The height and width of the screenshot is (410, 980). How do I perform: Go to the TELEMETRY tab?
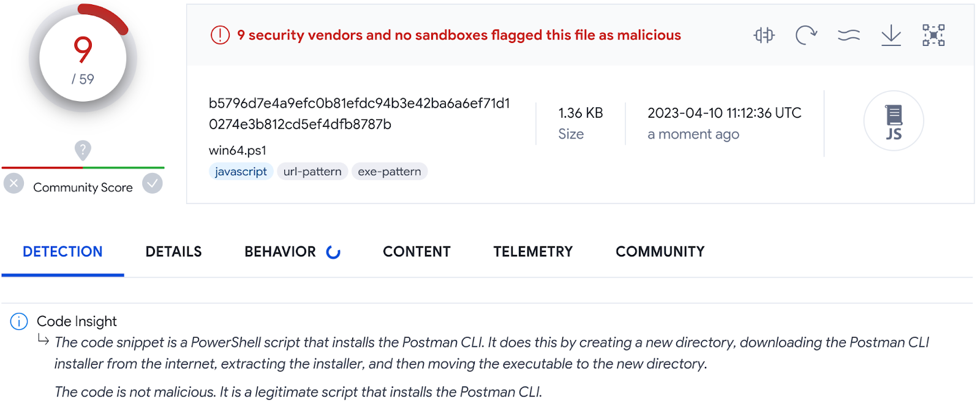[533, 252]
